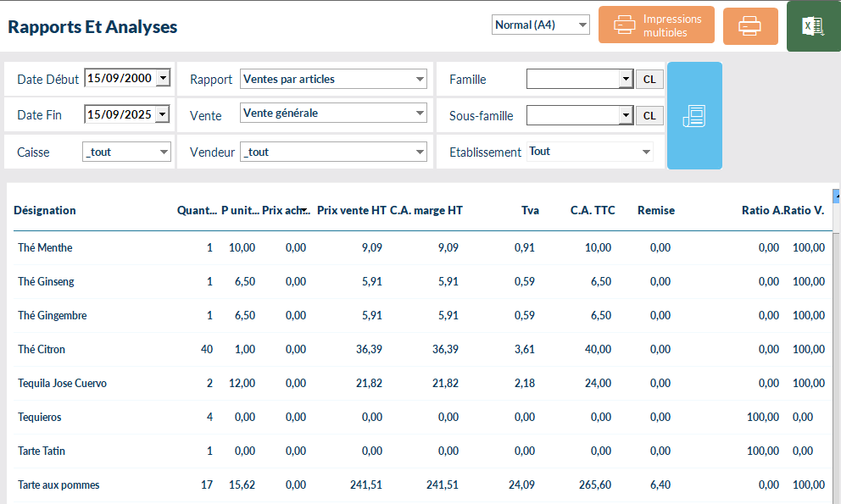Open the Vendeur selection dropdown
841x504 pixels.
point(420,152)
